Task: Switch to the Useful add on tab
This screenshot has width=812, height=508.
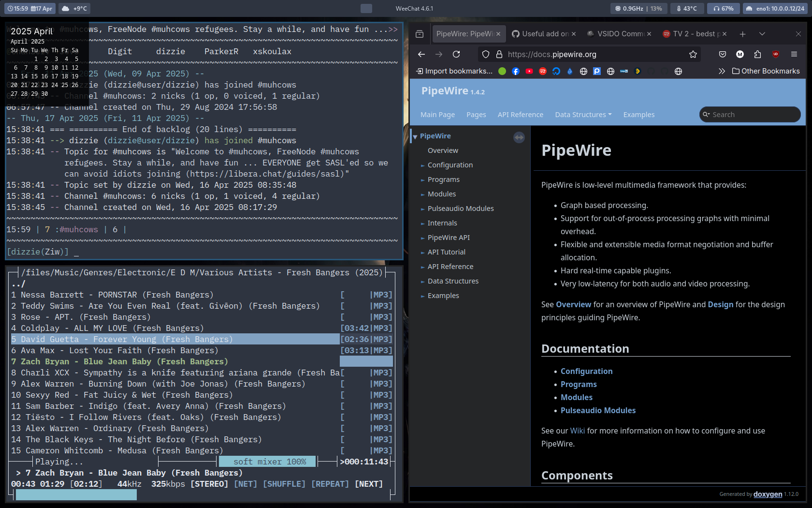Action: coord(541,34)
